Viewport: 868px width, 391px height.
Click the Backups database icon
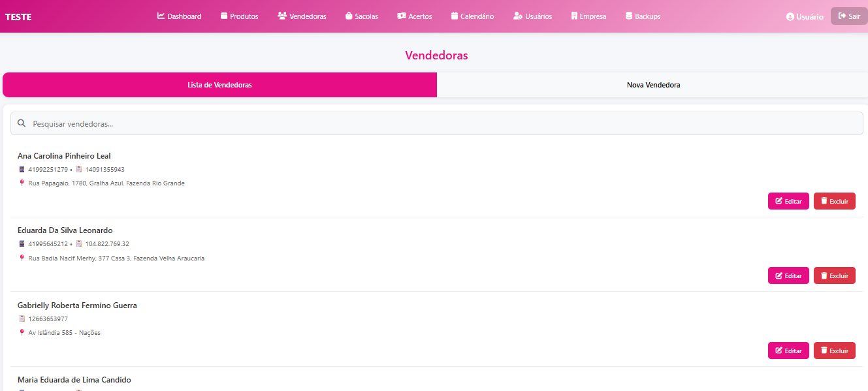click(x=629, y=16)
